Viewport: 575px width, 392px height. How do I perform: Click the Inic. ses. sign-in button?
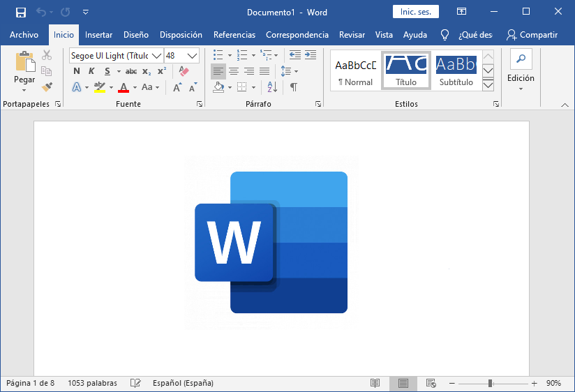[x=415, y=12]
